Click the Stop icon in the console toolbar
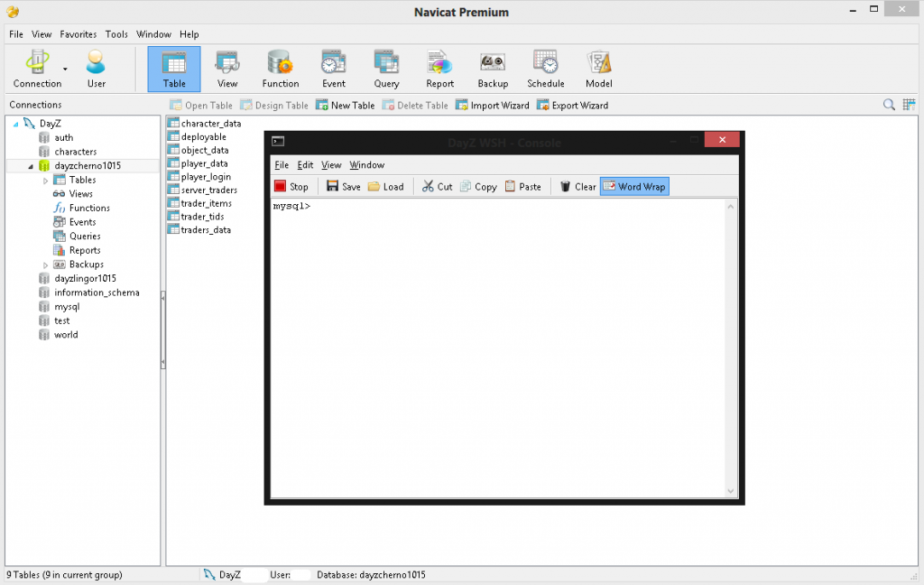 291,186
